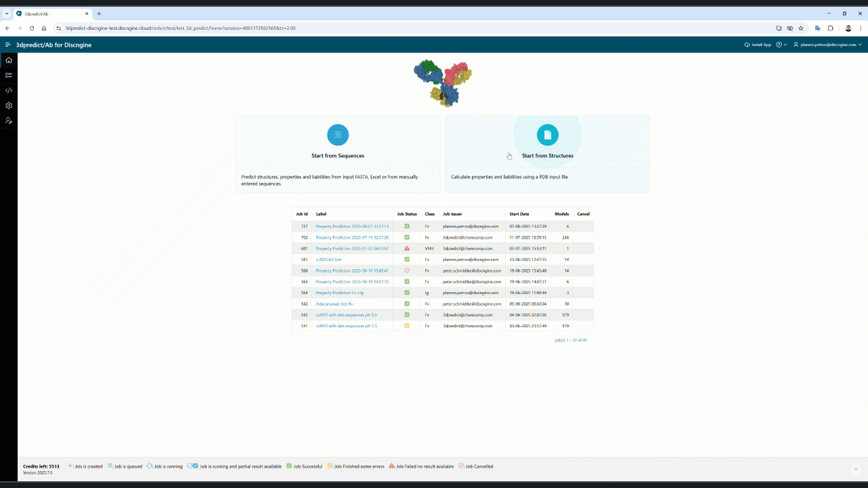
Task: Toggle the hamburger navigation menu
Action: pyautogui.click(x=8, y=45)
